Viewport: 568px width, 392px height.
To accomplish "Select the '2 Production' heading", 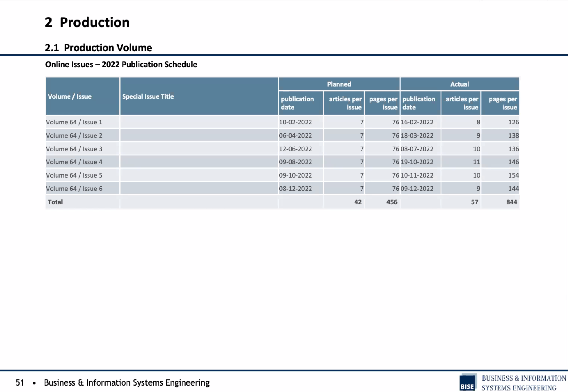I will (87, 22).
